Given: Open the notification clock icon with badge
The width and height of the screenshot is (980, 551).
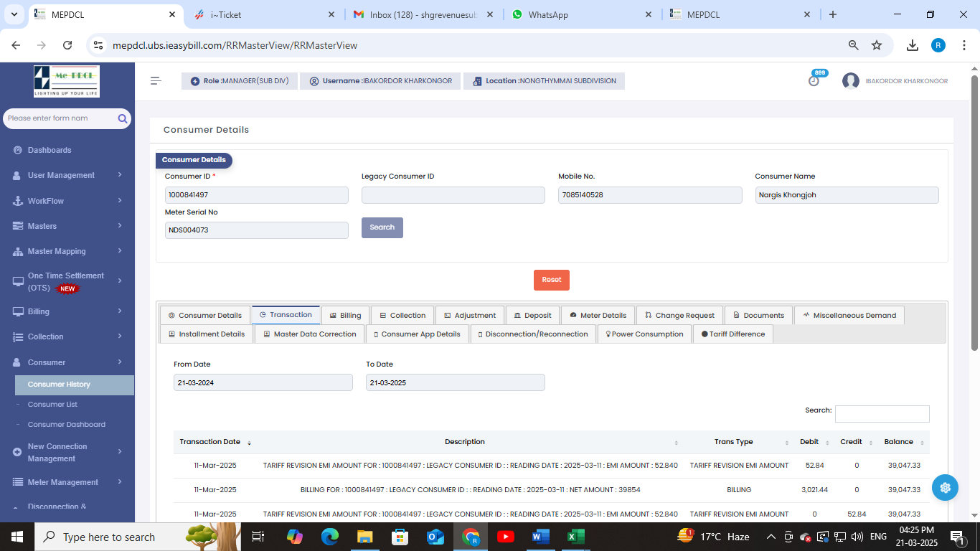Looking at the screenshot, I should [x=814, y=80].
